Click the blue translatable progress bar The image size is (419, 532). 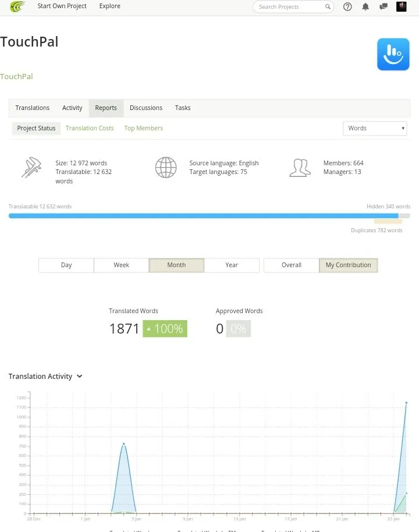pos(204,216)
